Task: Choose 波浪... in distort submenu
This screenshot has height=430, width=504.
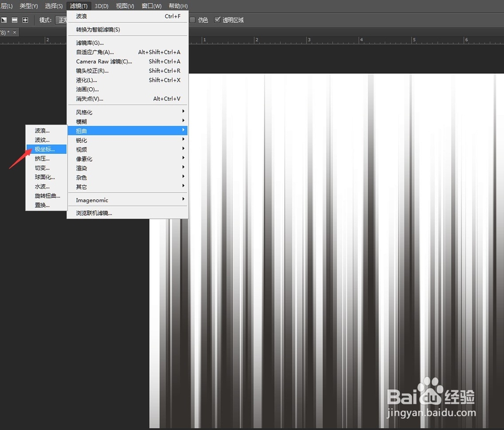Action: pos(46,131)
